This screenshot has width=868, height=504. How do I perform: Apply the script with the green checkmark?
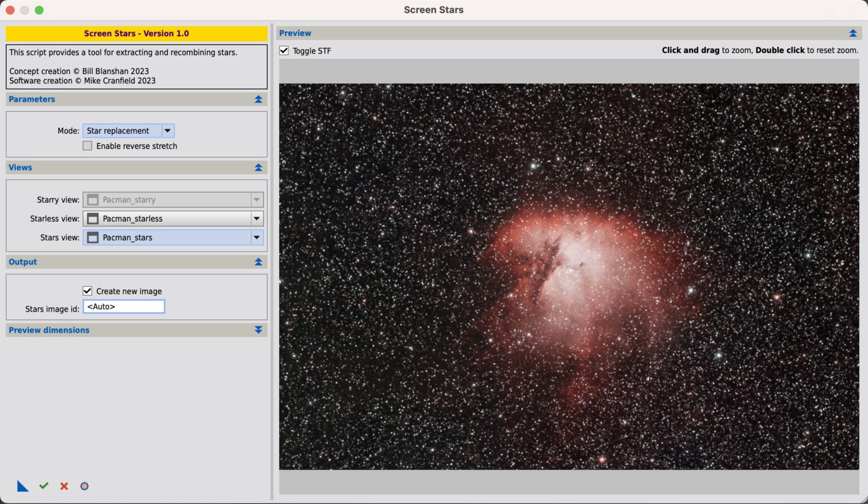(x=44, y=486)
